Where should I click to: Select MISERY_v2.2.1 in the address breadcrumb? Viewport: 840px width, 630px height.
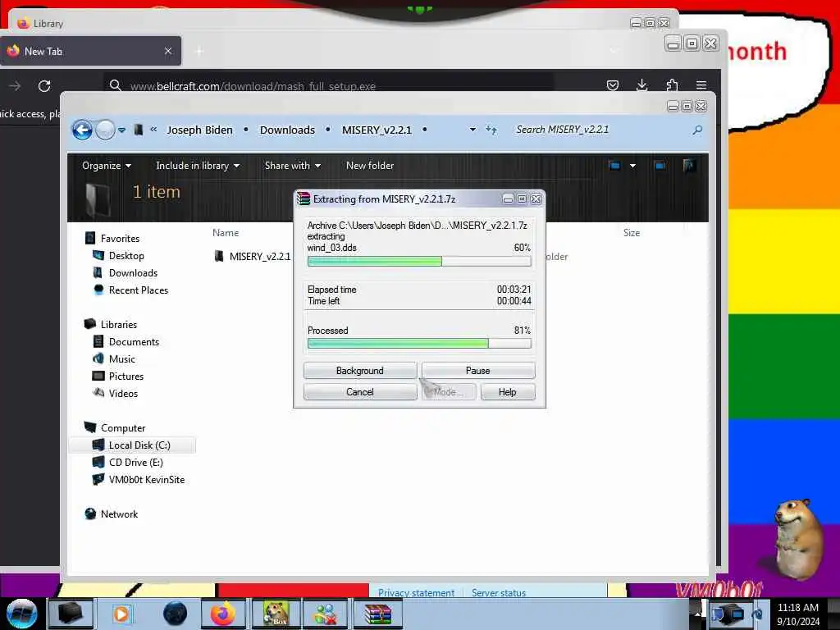(x=377, y=130)
